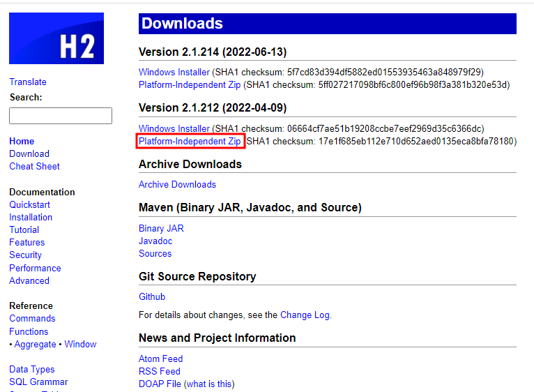534x392 pixels.
Task: Open the Javadoc link
Action: (x=155, y=241)
